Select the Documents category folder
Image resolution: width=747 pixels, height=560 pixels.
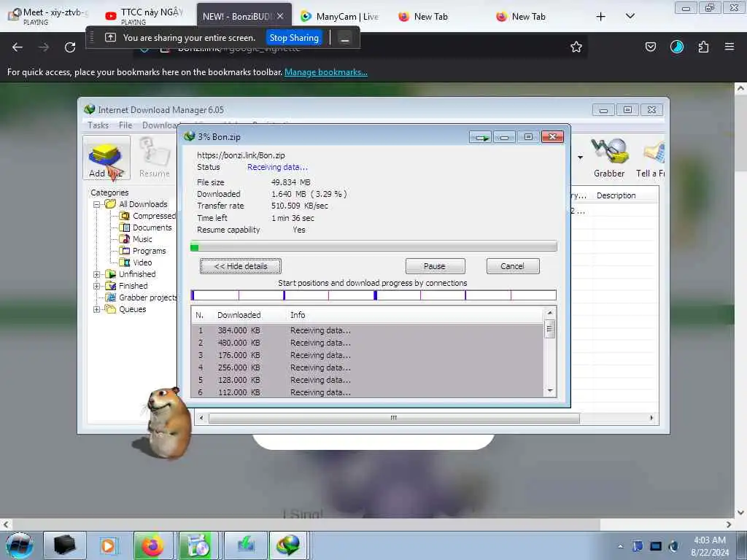(x=146, y=227)
